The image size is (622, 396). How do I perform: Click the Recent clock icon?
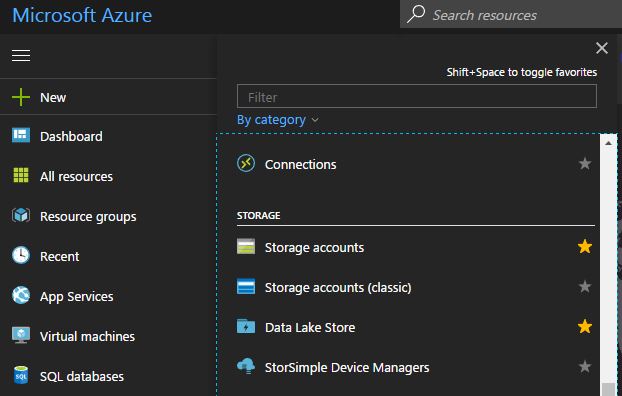21,255
